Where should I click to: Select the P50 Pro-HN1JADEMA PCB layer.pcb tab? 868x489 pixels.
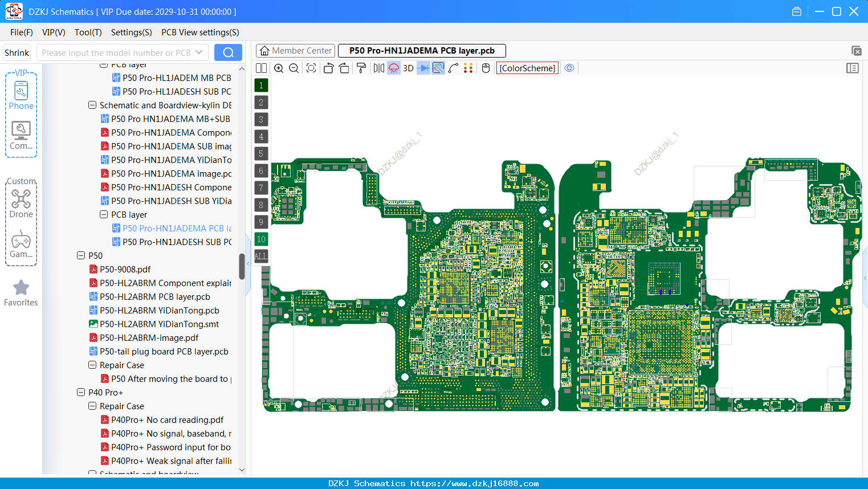(422, 51)
